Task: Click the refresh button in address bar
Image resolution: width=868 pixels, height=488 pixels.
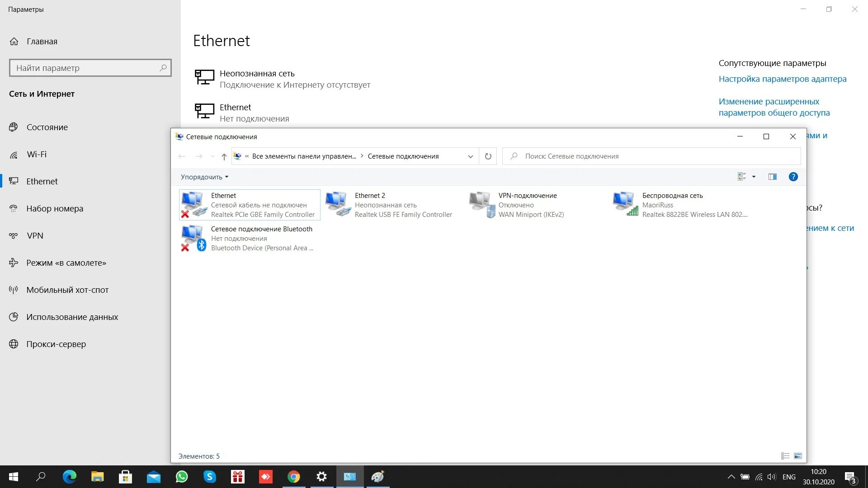Action: 488,156
